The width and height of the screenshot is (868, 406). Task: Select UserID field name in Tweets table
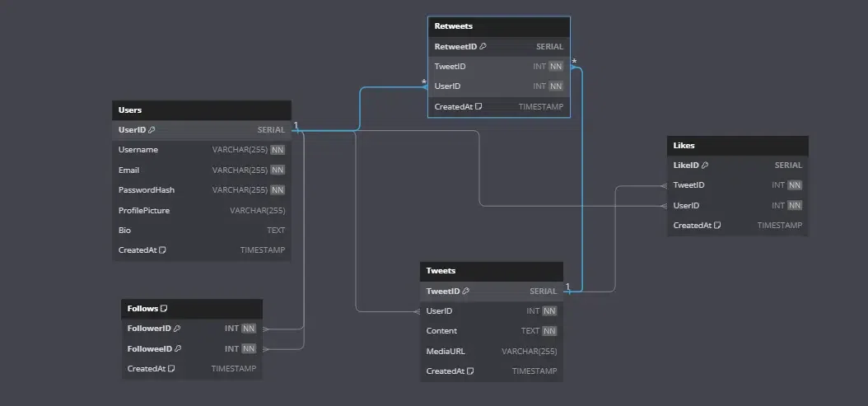pos(440,311)
